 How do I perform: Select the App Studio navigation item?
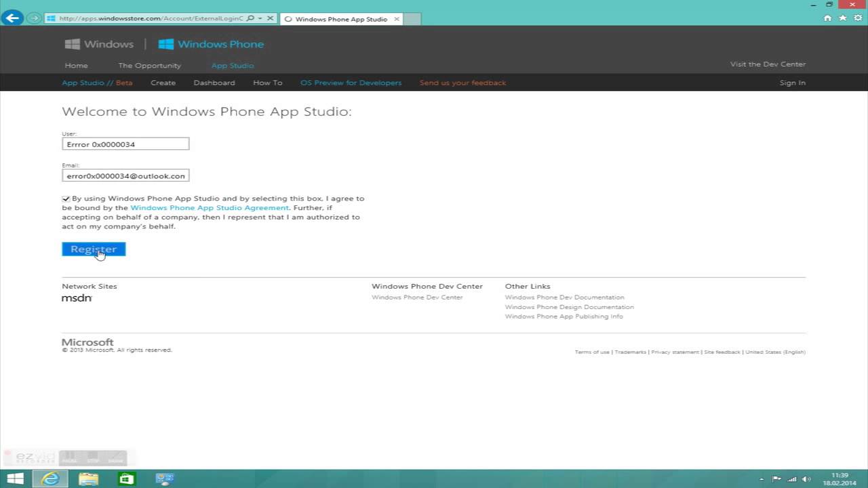pyautogui.click(x=233, y=66)
